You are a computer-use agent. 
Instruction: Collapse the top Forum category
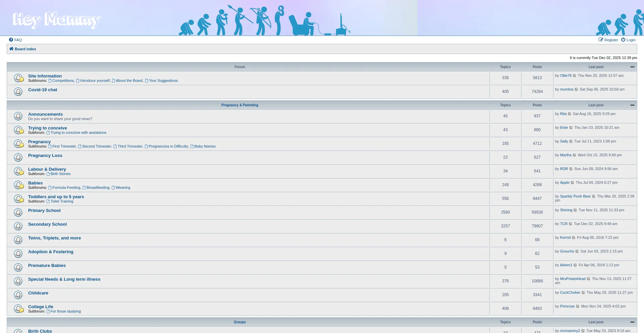tap(632, 67)
